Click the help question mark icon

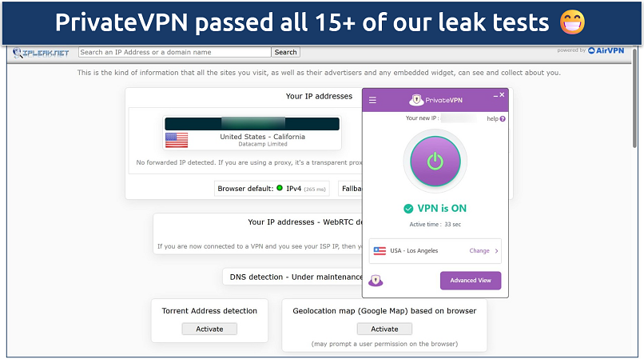coord(503,118)
